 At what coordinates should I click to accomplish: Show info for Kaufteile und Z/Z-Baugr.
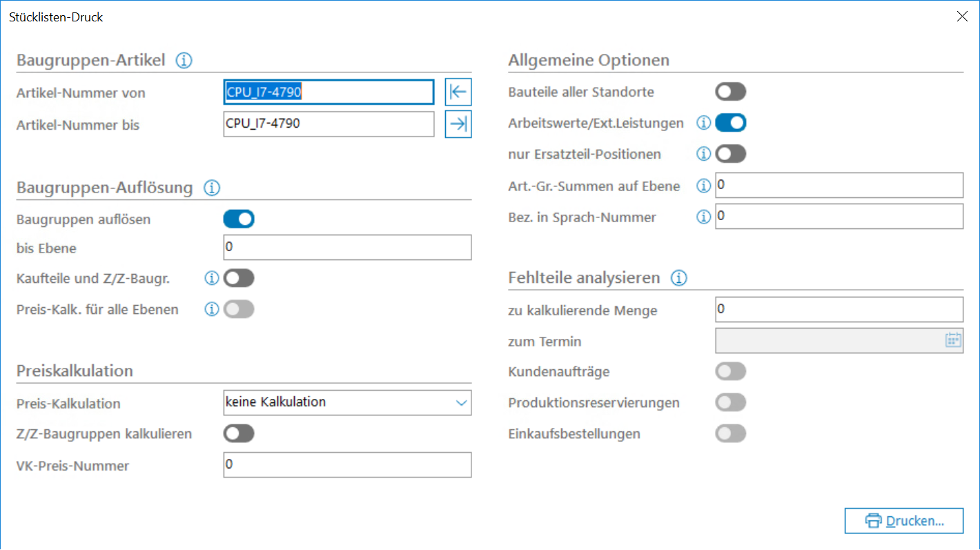(211, 278)
